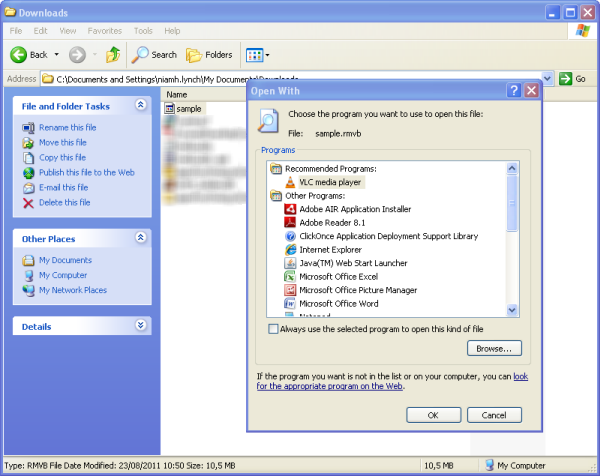600x476 pixels.
Task: Open the Favorites menu
Action: 104,31
